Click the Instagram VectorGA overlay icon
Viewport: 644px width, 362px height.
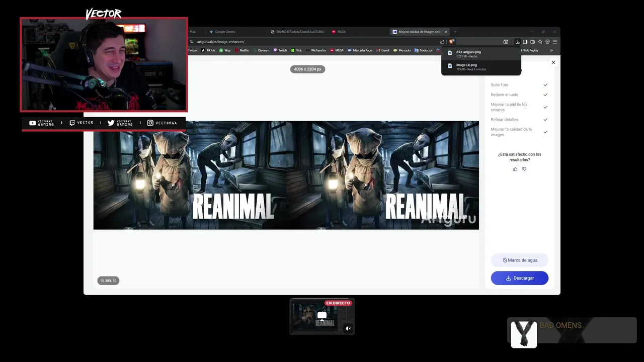pos(150,123)
